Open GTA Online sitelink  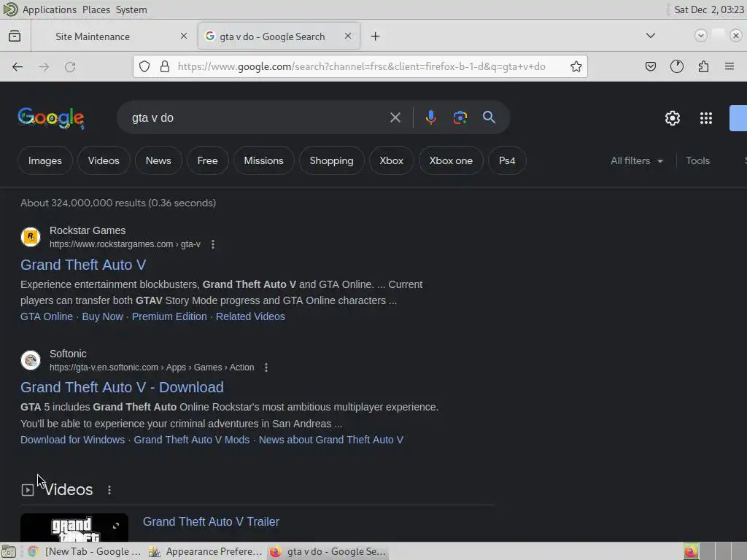click(47, 316)
